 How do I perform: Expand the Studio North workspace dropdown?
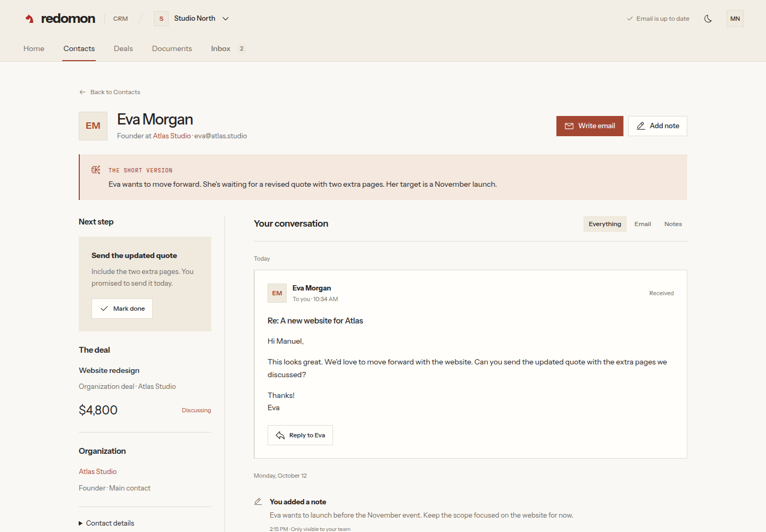click(226, 19)
